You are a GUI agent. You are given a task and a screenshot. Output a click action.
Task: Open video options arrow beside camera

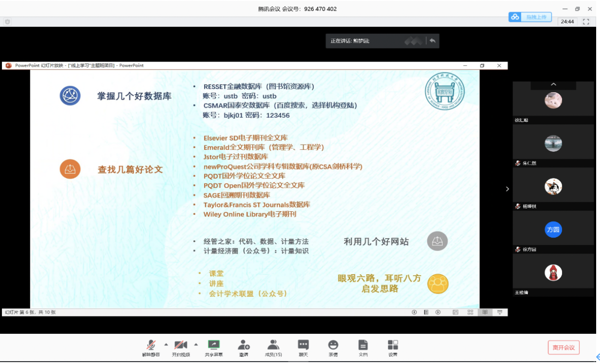tap(196, 344)
